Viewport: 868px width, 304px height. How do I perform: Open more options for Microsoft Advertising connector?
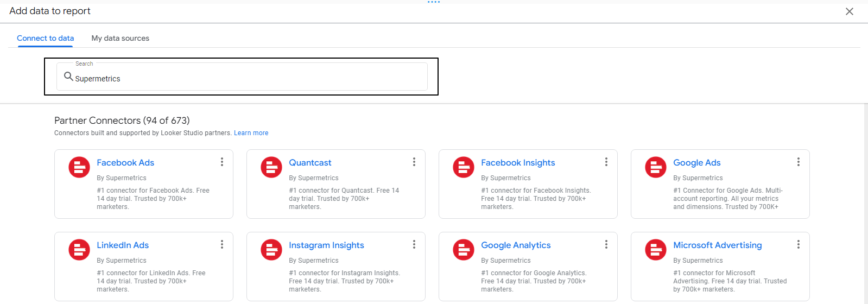pos(799,244)
